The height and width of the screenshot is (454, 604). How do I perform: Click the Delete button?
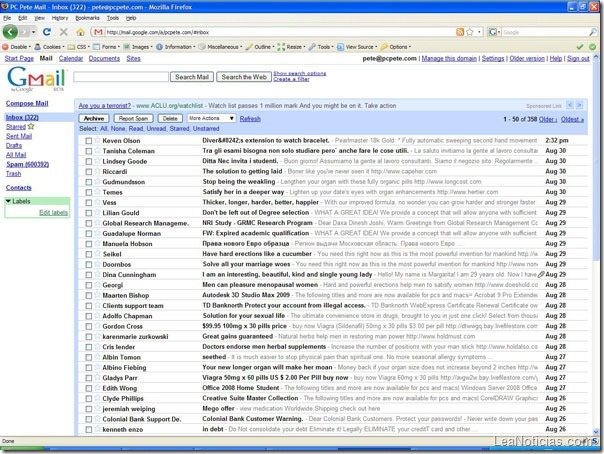pos(170,118)
